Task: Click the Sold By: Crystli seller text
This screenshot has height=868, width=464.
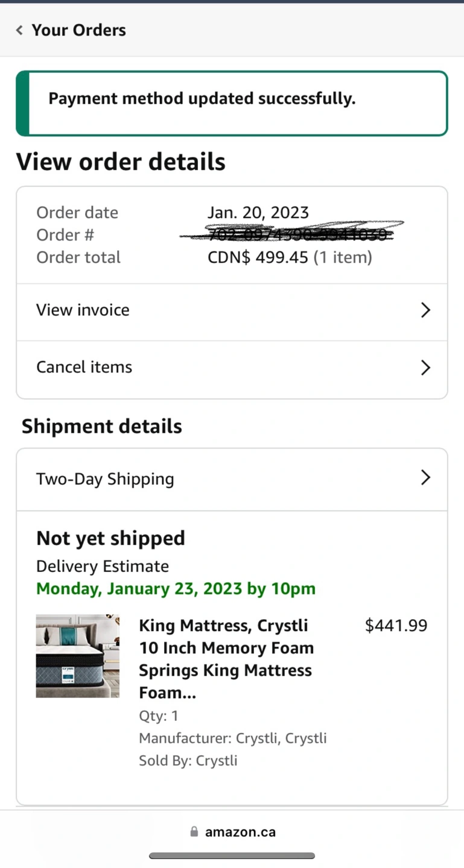Action: coord(188,761)
